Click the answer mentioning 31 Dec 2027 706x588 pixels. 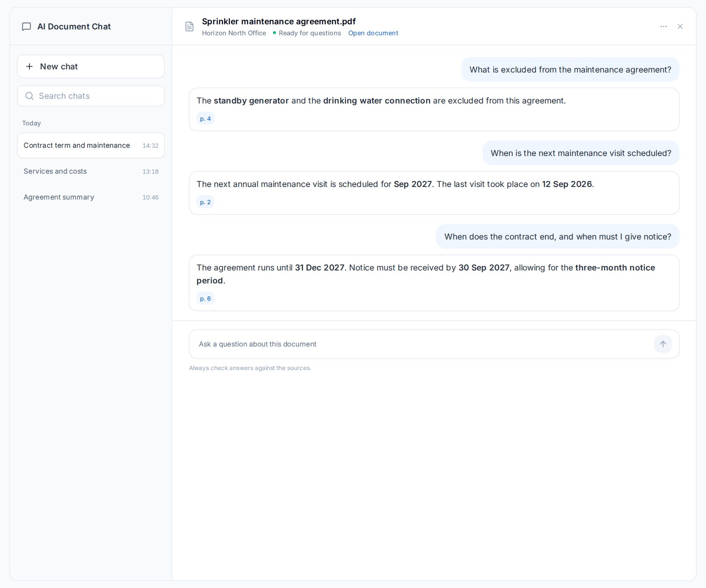pyautogui.click(x=434, y=283)
